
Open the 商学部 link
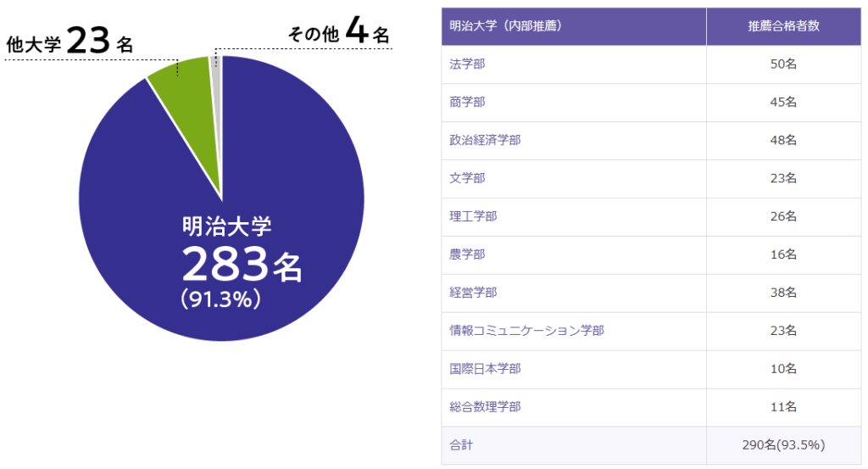coord(467,103)
